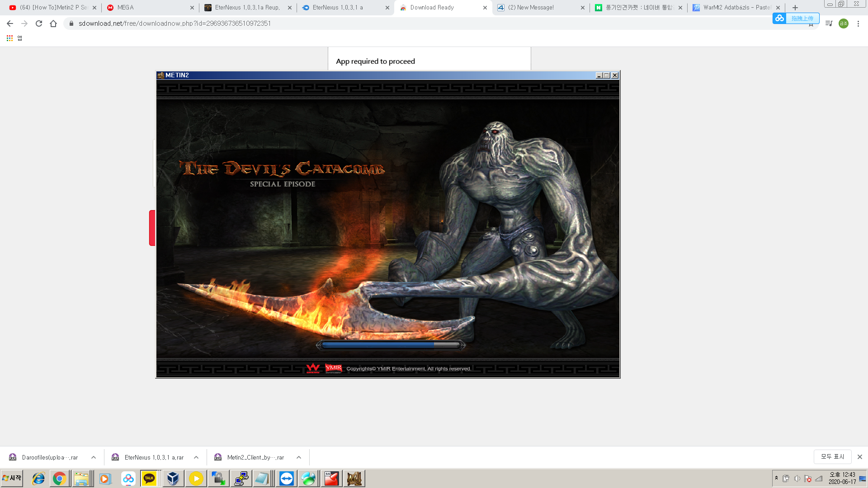Open the volume control in system tray
The width and height of the screenshot is (868, 488).
tap(797, 479)
